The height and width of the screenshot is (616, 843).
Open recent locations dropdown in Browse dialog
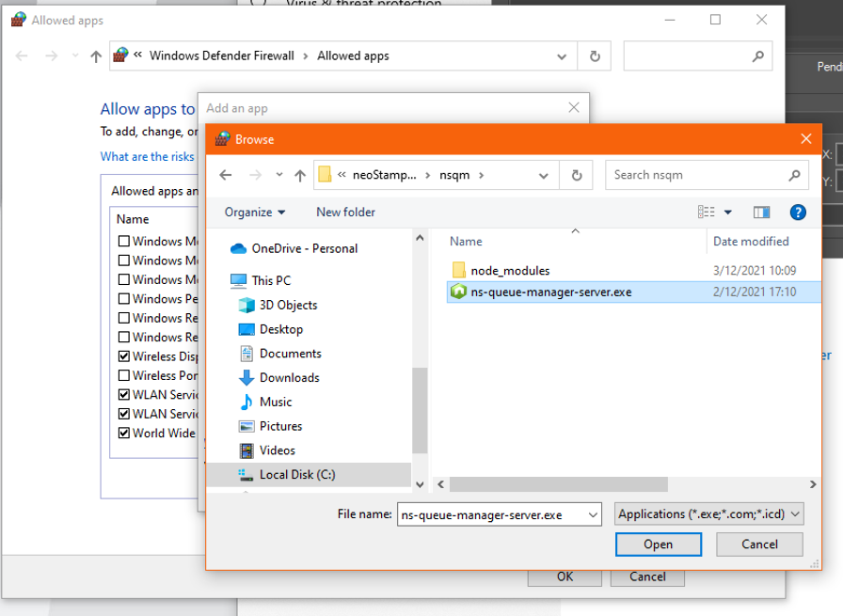click(279, 175)
